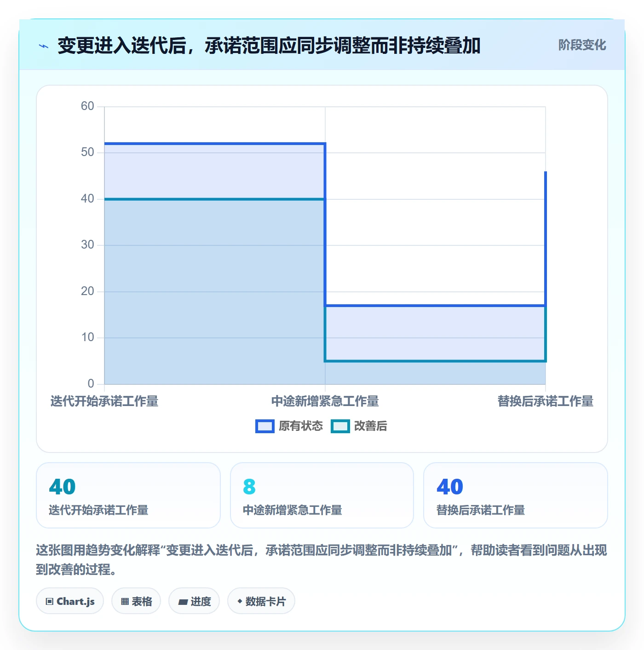Click the value 8 in the stat card

249,487
